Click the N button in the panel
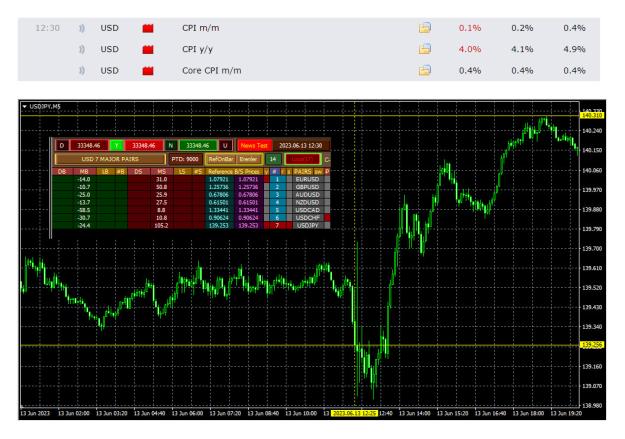This screenshot has height=439, width=625. coord(171,146)
